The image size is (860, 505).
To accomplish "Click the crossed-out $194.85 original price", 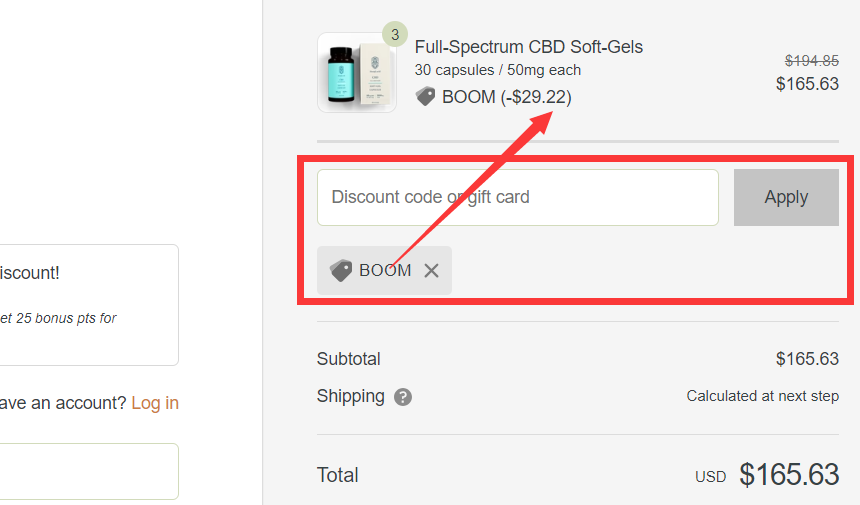I will (x=811, y=60).
